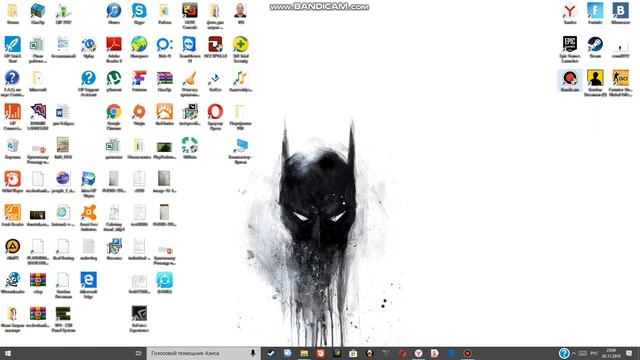Expand hidden system tray icons
640x360 pixels.
pos(574,353)
